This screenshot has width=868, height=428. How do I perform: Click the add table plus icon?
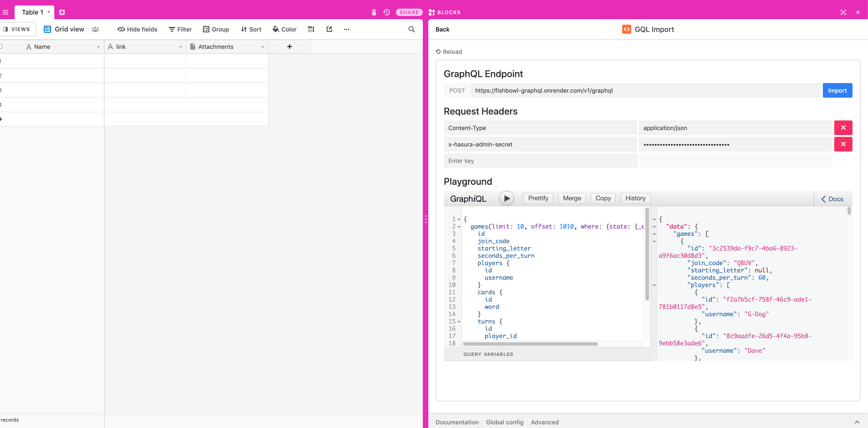click(62, 13)
